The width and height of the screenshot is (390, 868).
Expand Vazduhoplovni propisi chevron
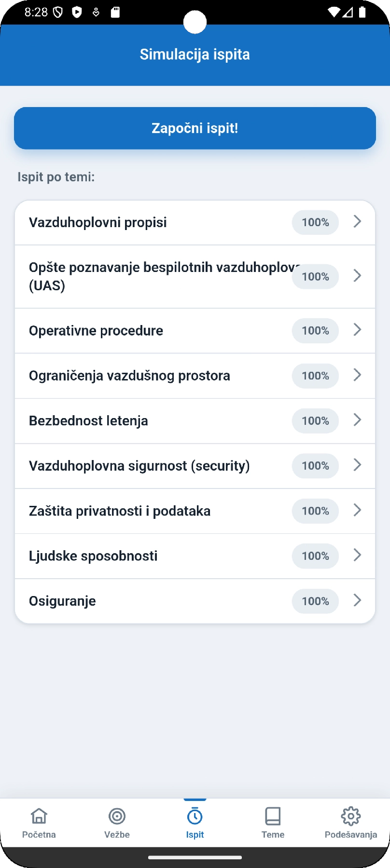click(357, 221)
